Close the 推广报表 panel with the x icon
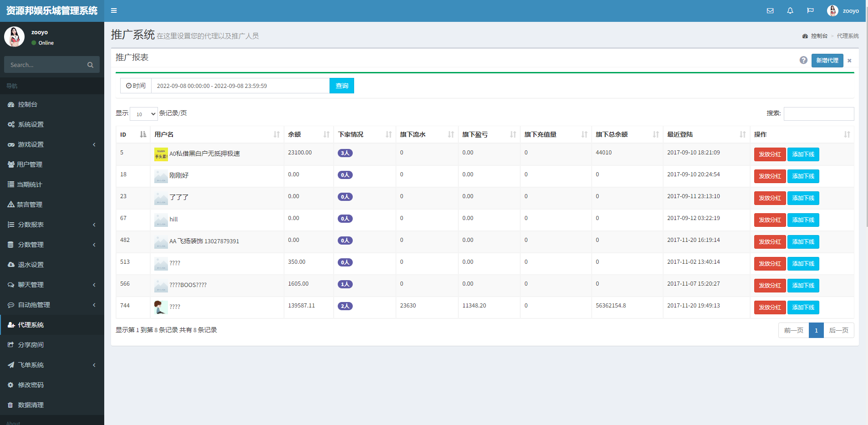 tap(849, 61)
